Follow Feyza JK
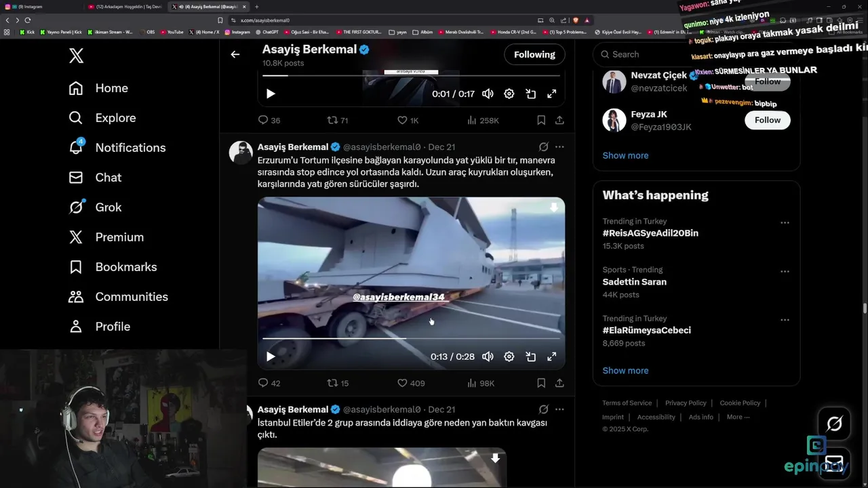 tap(768, 120)
